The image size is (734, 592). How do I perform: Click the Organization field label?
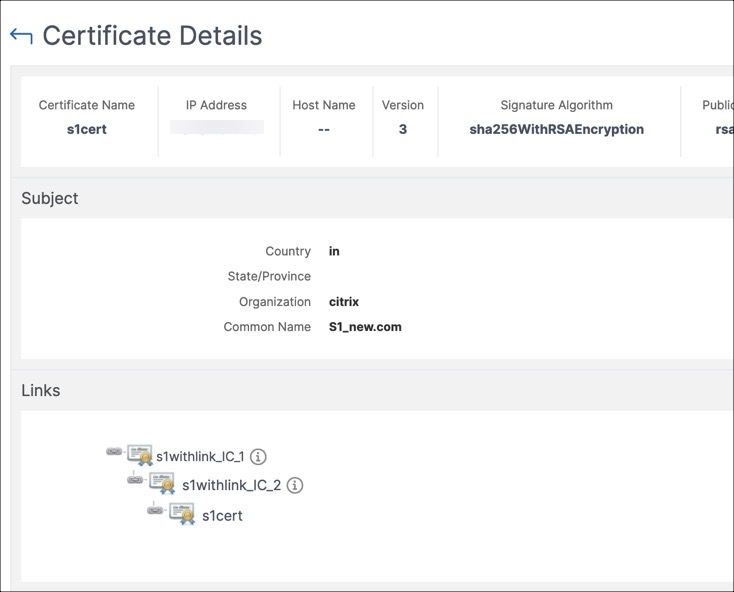point(275,302)
